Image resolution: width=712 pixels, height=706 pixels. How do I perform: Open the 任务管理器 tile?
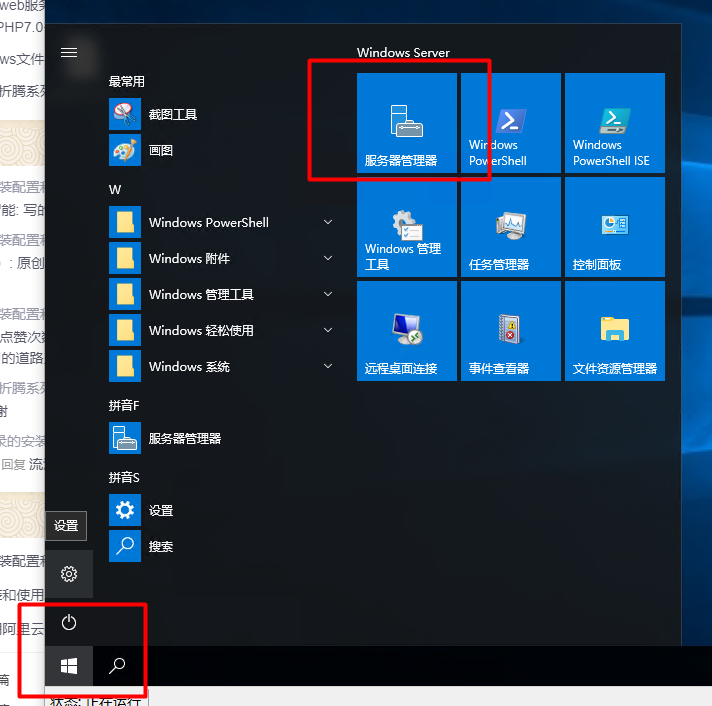pos(511,227)
